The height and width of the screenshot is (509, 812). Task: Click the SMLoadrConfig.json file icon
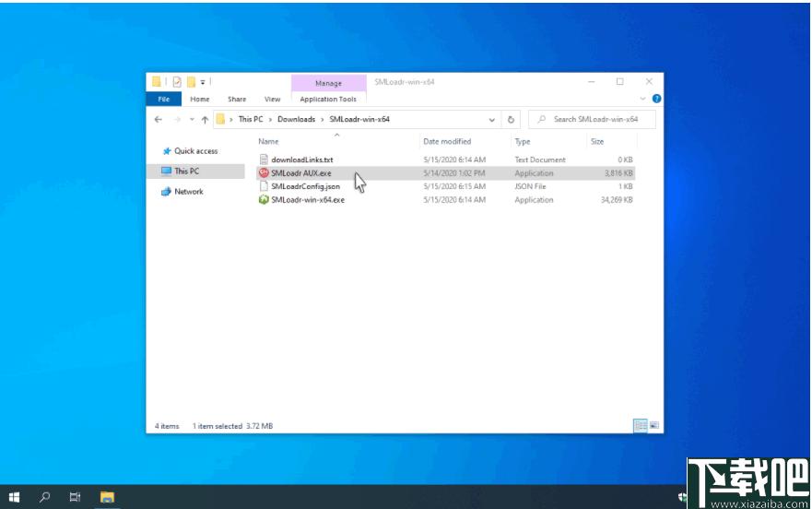[x=264, y=186]
